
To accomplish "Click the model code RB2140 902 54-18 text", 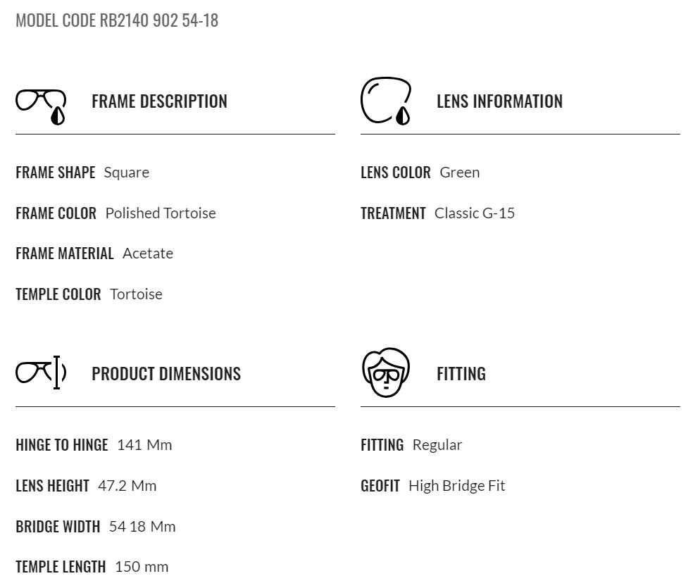I will point(117,20).
